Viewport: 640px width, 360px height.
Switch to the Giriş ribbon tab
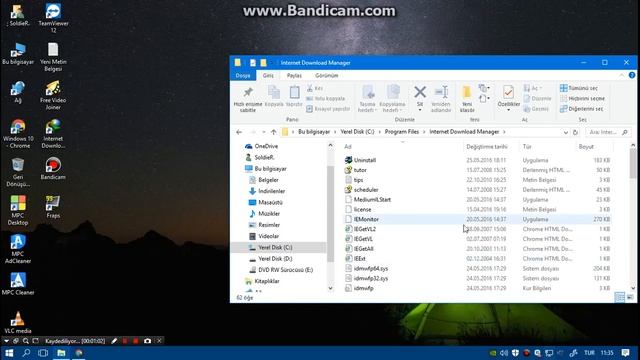point(268,76)
